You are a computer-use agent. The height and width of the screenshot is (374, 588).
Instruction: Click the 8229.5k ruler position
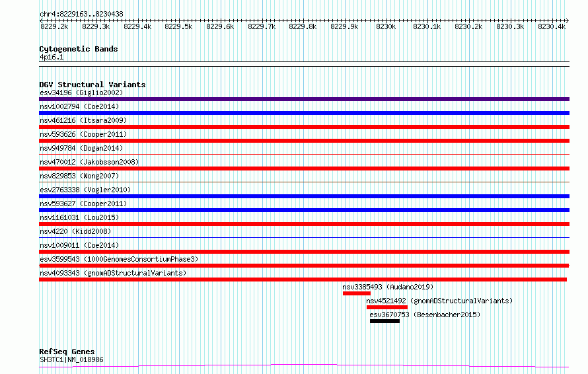pos(178,26)
